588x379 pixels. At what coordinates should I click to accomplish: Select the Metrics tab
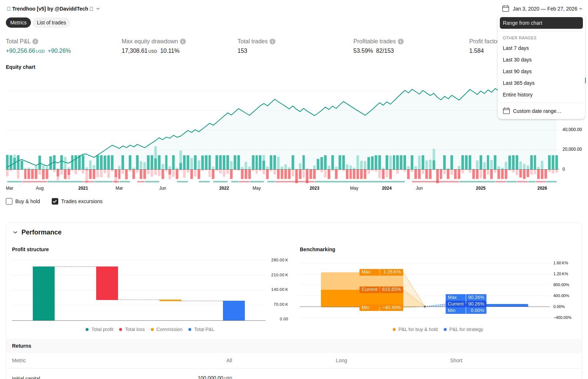tap(18, 23)
